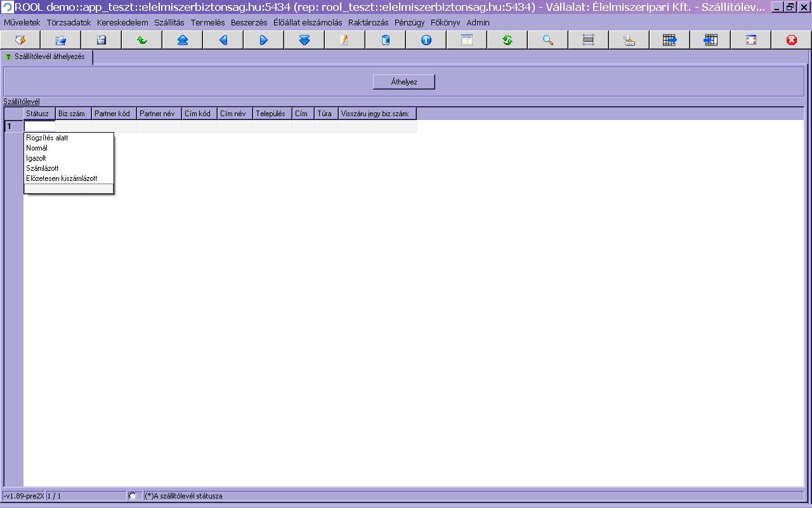Switch to Szállítólevél áthelyezés tab
This screenshot has height=508, width=812.
[x=49, y=57]
